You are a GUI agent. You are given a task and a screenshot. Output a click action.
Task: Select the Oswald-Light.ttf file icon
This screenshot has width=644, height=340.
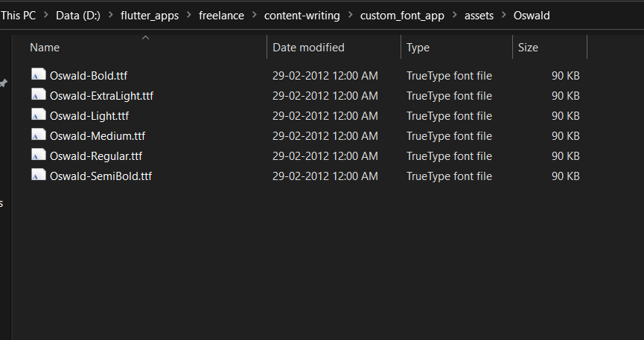39,115
